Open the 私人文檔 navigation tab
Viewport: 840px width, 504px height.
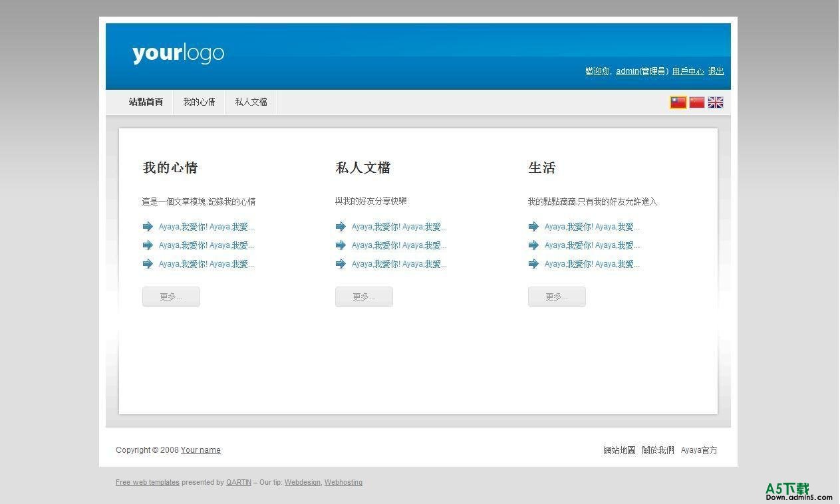pyautogui.click(x=251, y=102)
